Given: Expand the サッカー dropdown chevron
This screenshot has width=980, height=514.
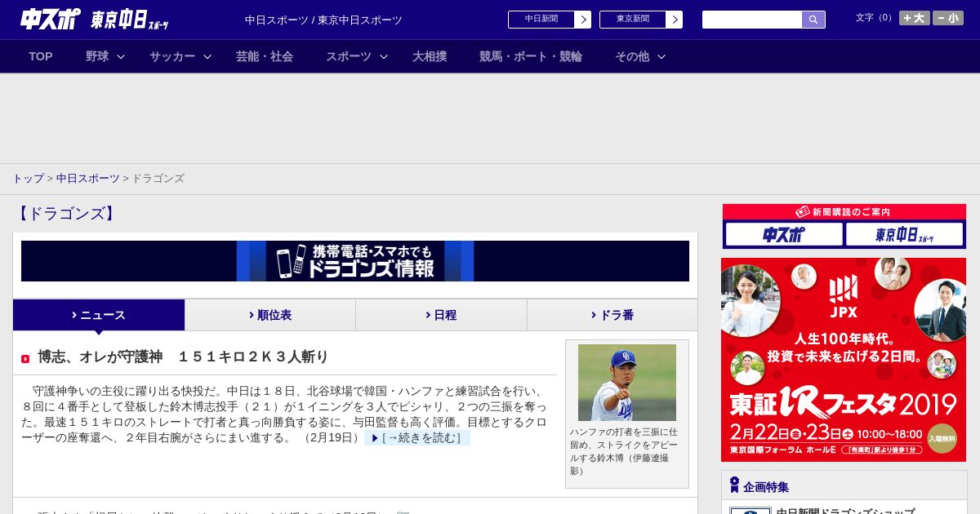Looking at the screenshot, I should pyautogui.click(x=207, y=56).
